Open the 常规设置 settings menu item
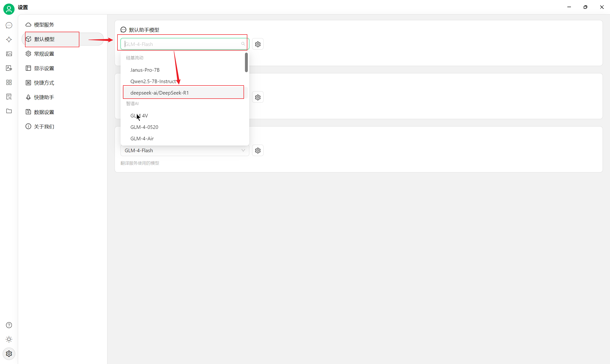 (44, 54)
